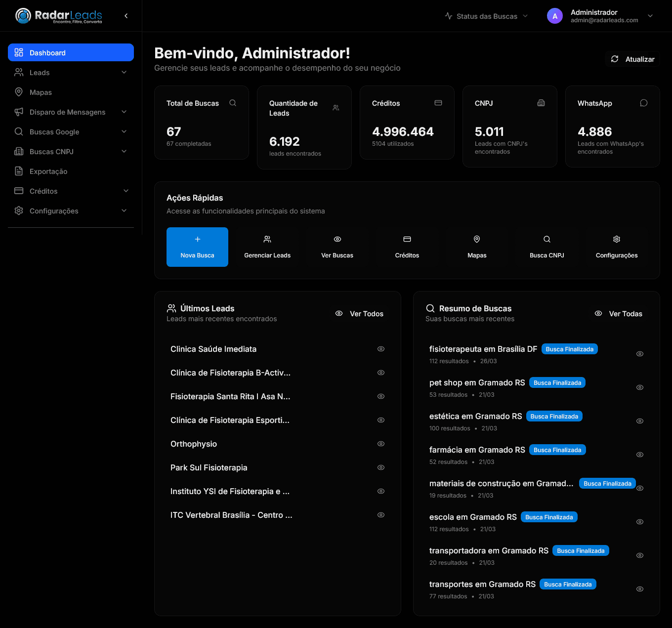Viewport: 672px width, 628px height.
Task: Click the Atualizar button
Action: pyautogui.click(x=632, y=59)
